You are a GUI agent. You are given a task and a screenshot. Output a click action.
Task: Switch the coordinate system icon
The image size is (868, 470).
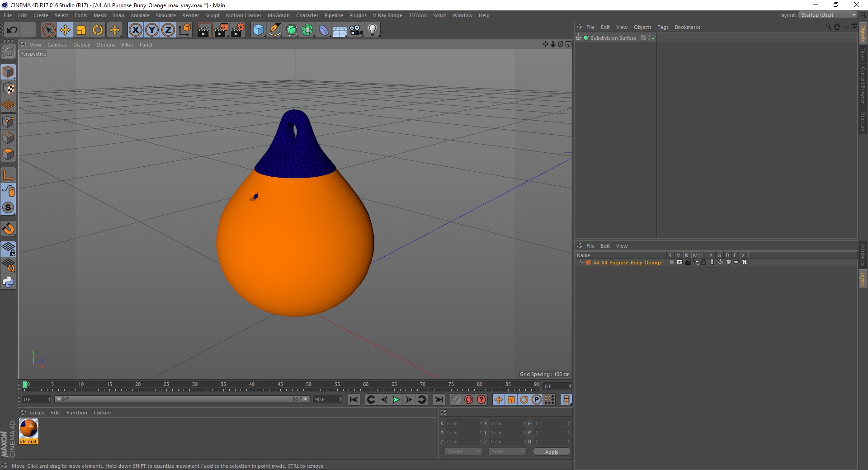(x=184, y=30)
